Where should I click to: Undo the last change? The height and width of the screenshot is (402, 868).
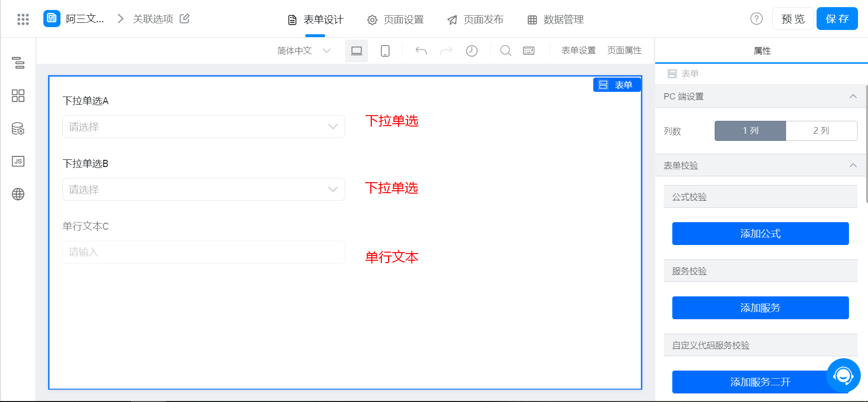point(421,51)
